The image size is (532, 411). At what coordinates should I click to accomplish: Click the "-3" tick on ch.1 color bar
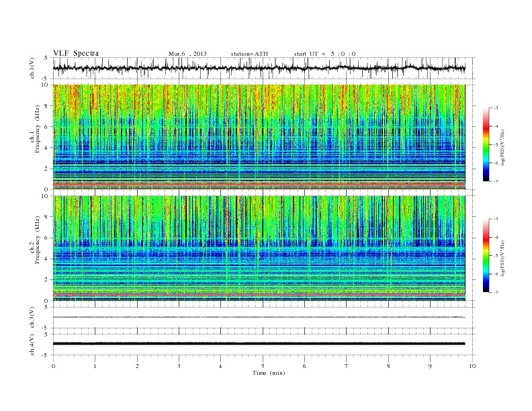(x=496, y=108)
